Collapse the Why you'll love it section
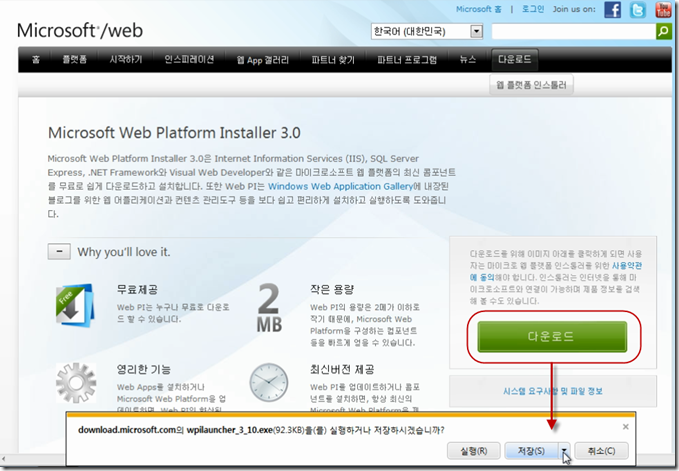Image resolution: width=679 pixels, height=471 pixels. tap(59, 252)
